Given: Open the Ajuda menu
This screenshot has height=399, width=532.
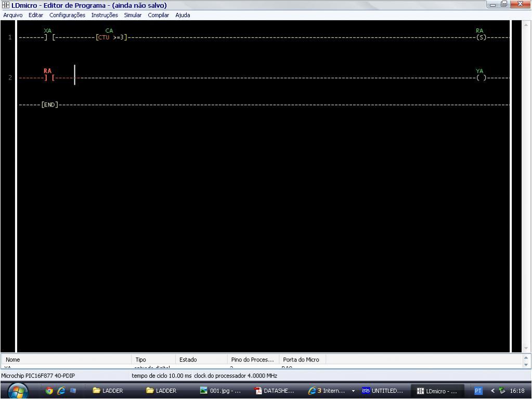Looking at the screenshot, I should (x=183, y=15).
